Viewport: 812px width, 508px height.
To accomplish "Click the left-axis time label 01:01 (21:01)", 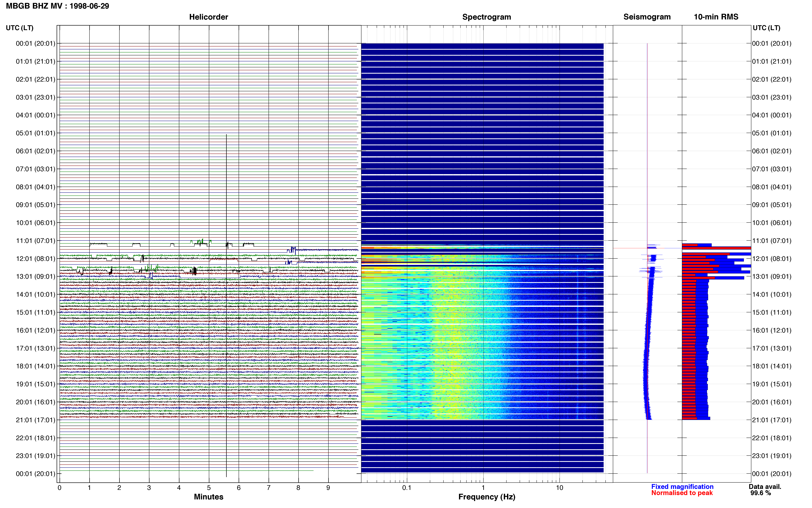I will coord(36,61).
